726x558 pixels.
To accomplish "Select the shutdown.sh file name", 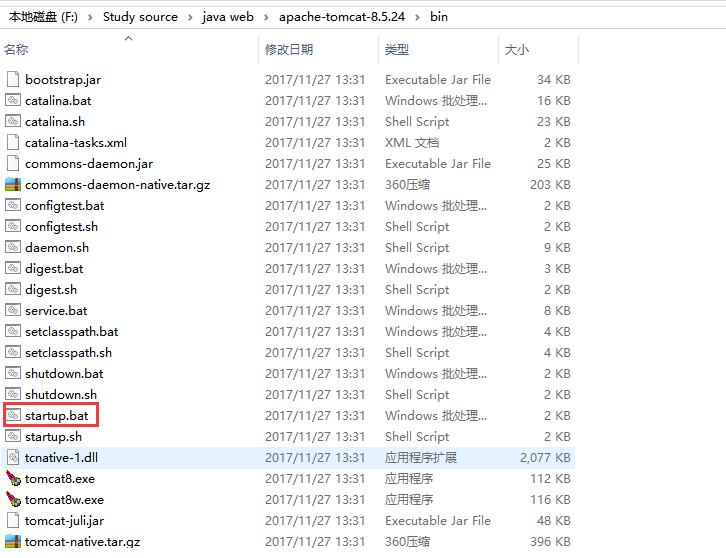I will point(61,395).
